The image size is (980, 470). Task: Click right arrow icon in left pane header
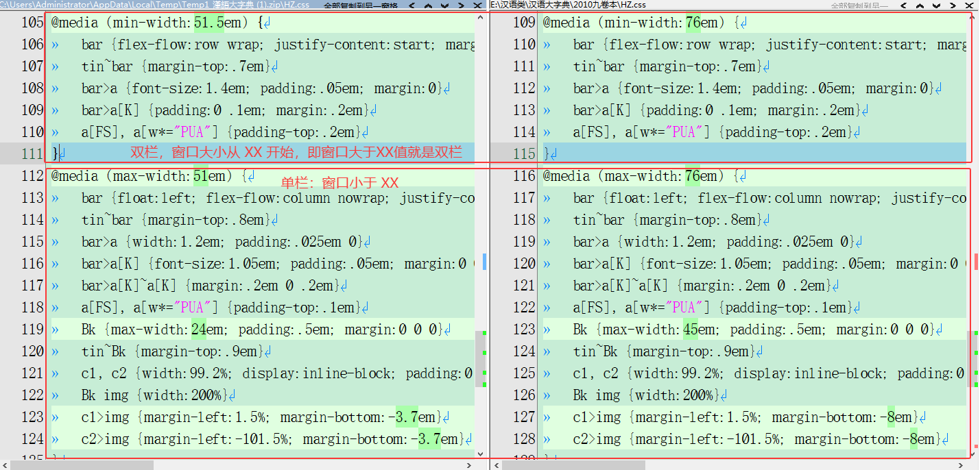click(462, 5)
